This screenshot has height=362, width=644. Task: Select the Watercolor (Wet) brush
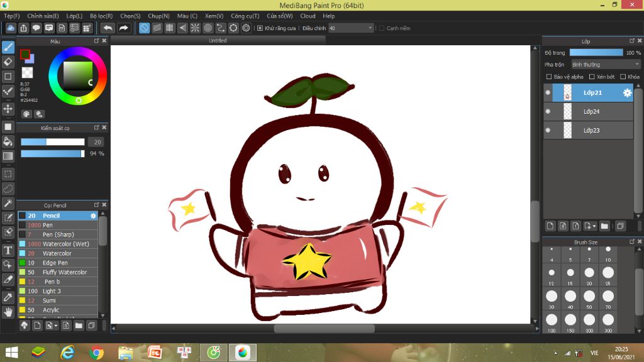click(x=58, y=244)
